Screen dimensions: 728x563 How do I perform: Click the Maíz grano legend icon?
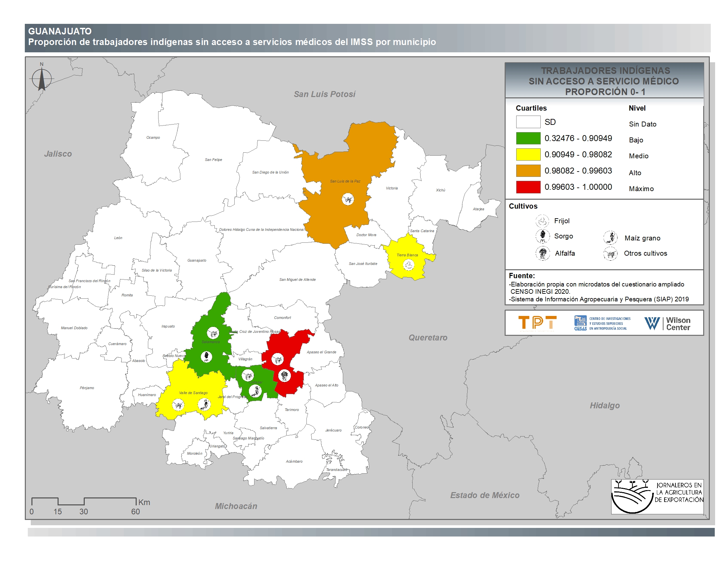click(610, 237)
